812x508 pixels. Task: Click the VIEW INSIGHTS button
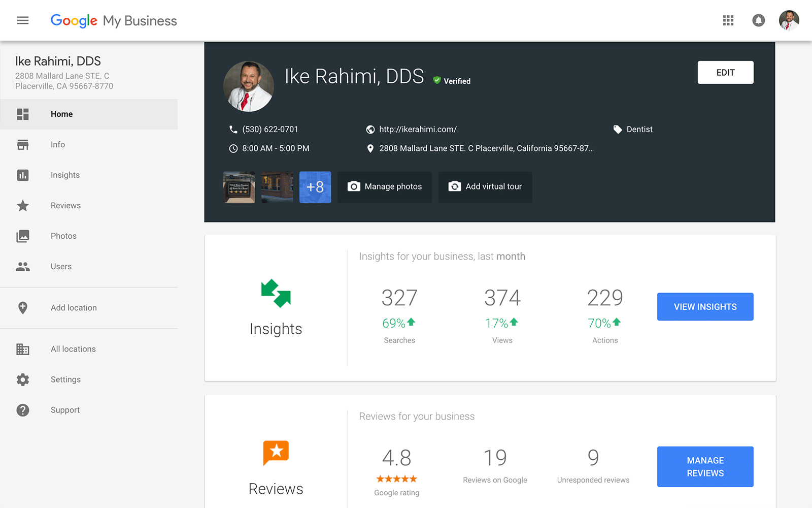click(x=705, y=307)
